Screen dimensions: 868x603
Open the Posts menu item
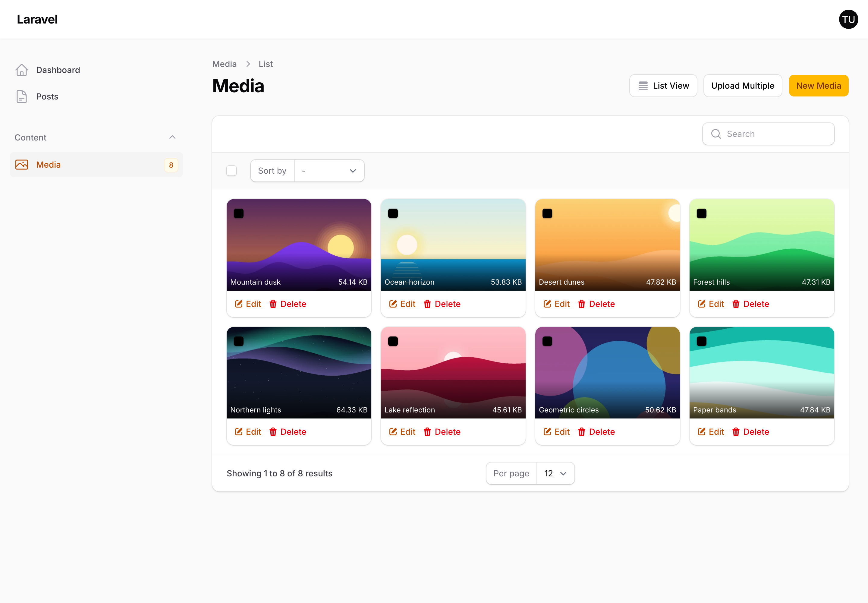point(96,96)
